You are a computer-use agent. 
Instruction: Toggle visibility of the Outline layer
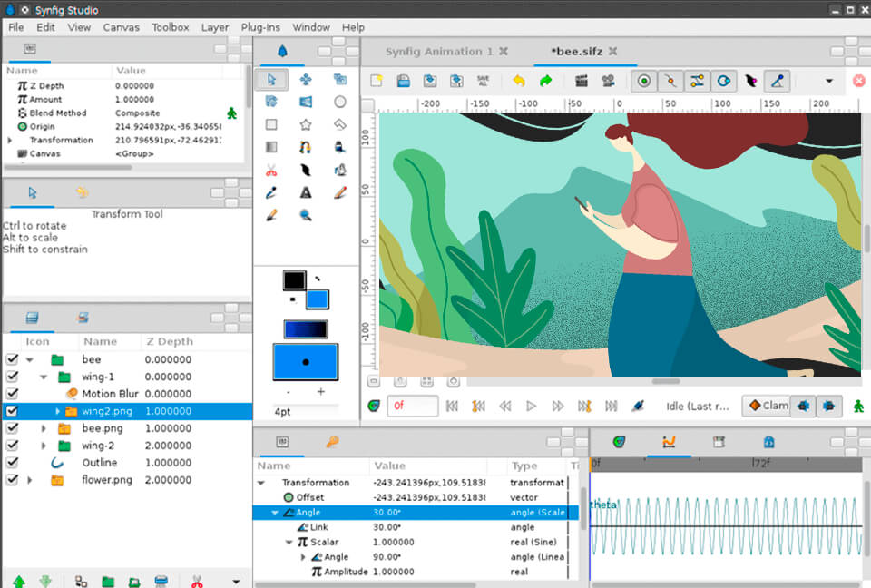[x=12, y=463]
